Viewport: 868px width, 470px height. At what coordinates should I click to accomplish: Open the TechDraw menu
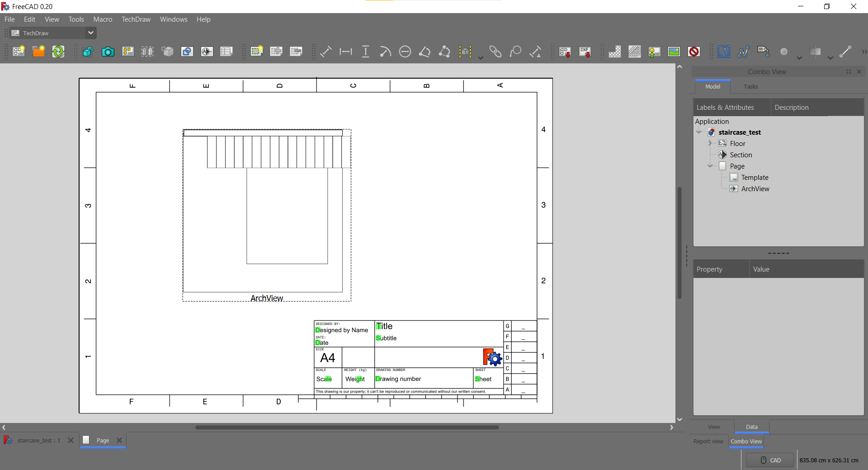coord(136,19)
